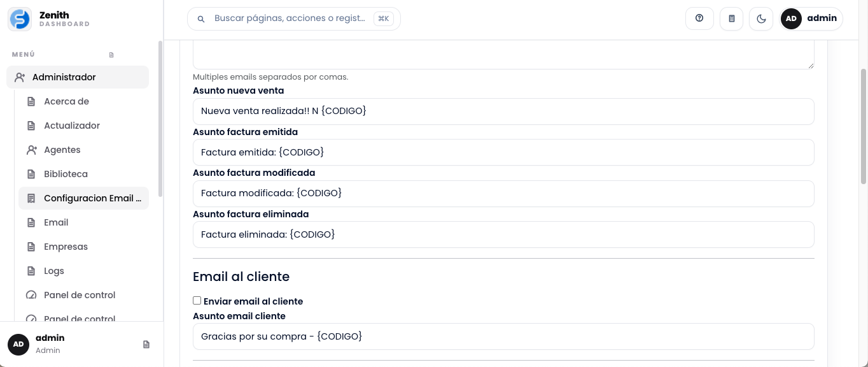Toggle dark mode moon icon

(x=761, y=18)
